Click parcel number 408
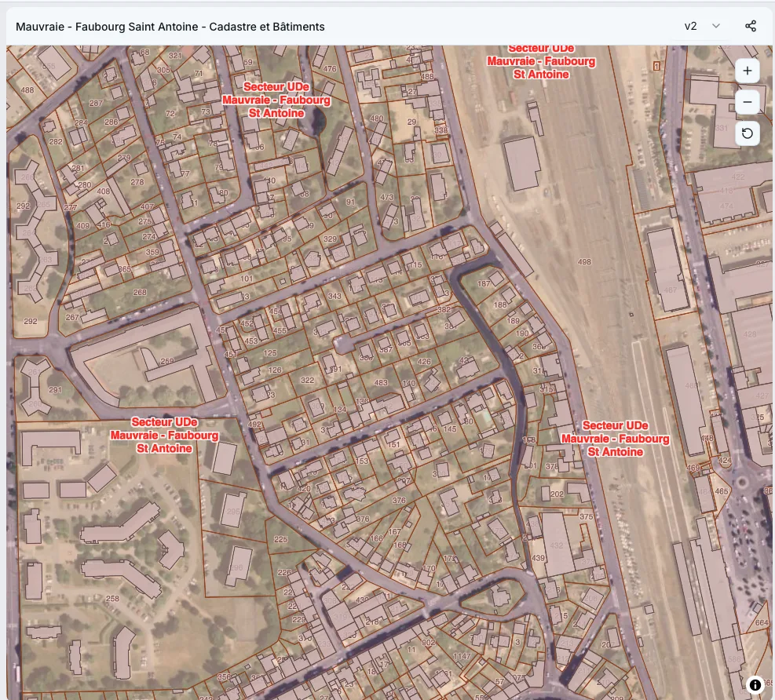This screenshot has width=775, height=700. 104,191
